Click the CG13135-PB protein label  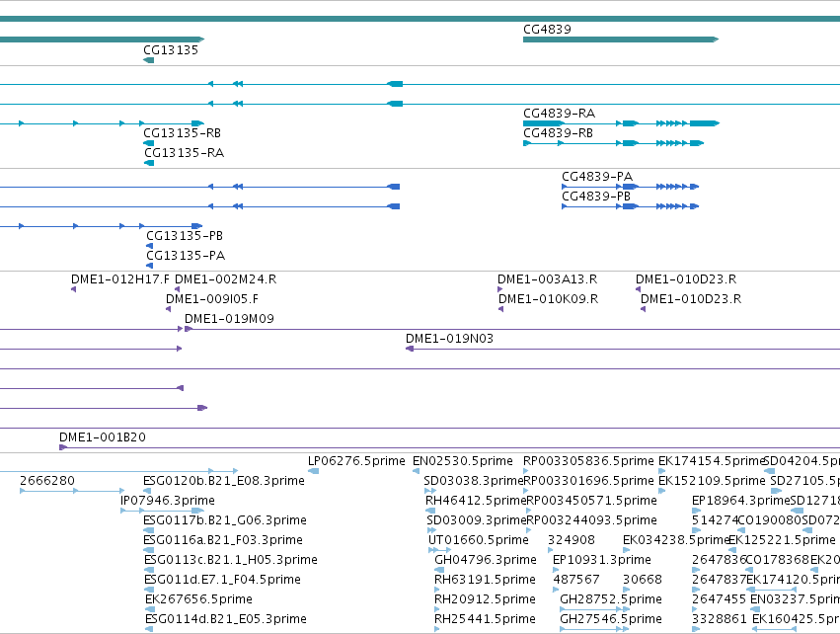(185, 236)
